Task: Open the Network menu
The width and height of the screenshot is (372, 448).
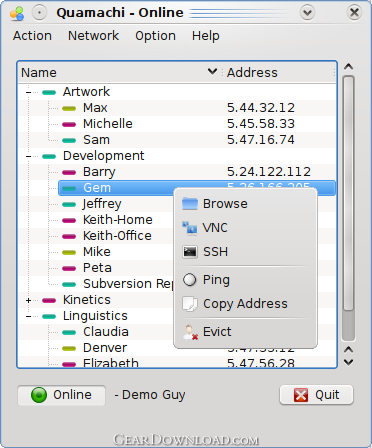Action: click(x=93, y=36)
